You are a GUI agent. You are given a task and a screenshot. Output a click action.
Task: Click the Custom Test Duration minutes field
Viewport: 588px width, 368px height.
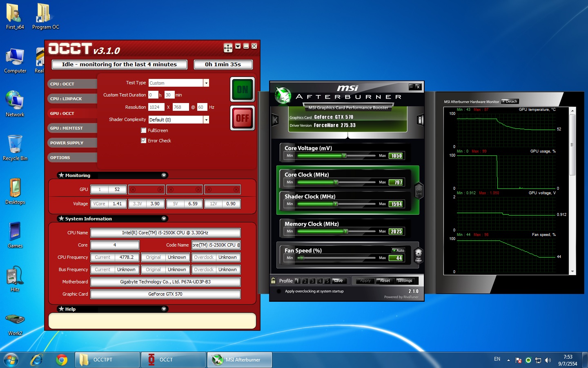pyautogui.click(x=169, y=95)
